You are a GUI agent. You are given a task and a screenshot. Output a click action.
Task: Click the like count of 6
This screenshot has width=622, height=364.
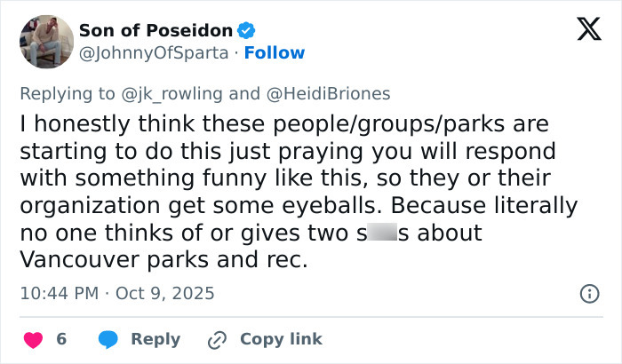pyautogui.click(x=61, y=339)
